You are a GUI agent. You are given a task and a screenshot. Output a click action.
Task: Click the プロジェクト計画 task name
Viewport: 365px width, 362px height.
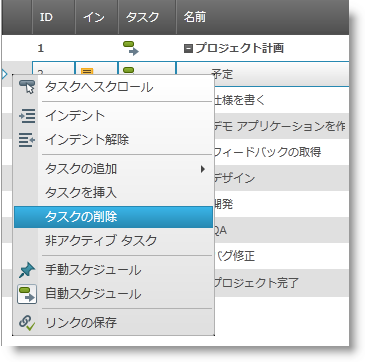[239, 49]
